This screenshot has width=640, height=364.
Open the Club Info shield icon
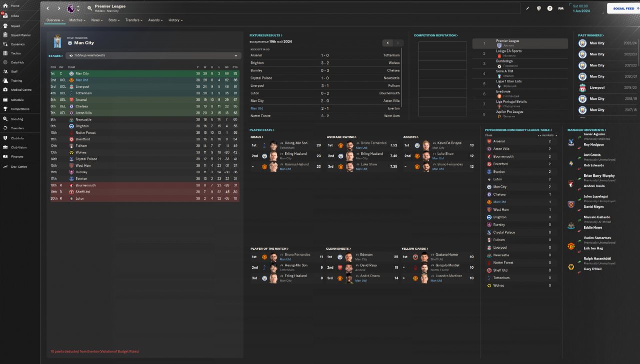[x=5, y=138]
